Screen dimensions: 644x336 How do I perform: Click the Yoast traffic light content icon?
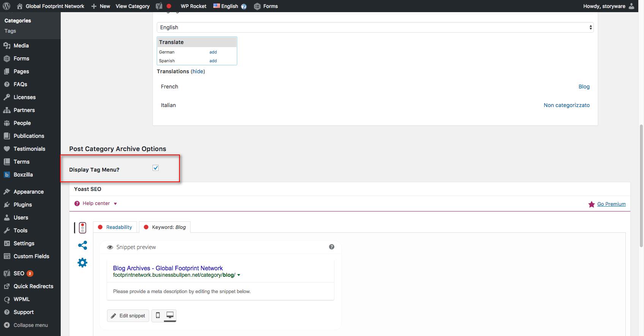82,227
